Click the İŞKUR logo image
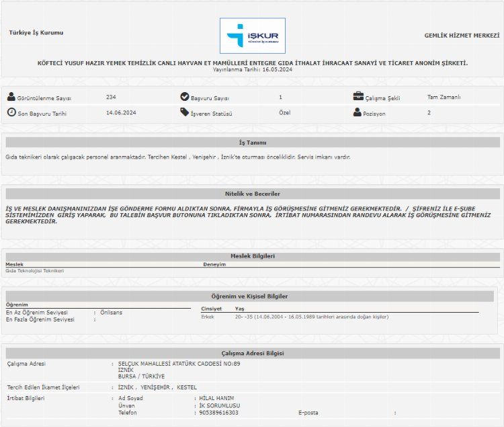This screenshot has height=427, width=504. 253,36
